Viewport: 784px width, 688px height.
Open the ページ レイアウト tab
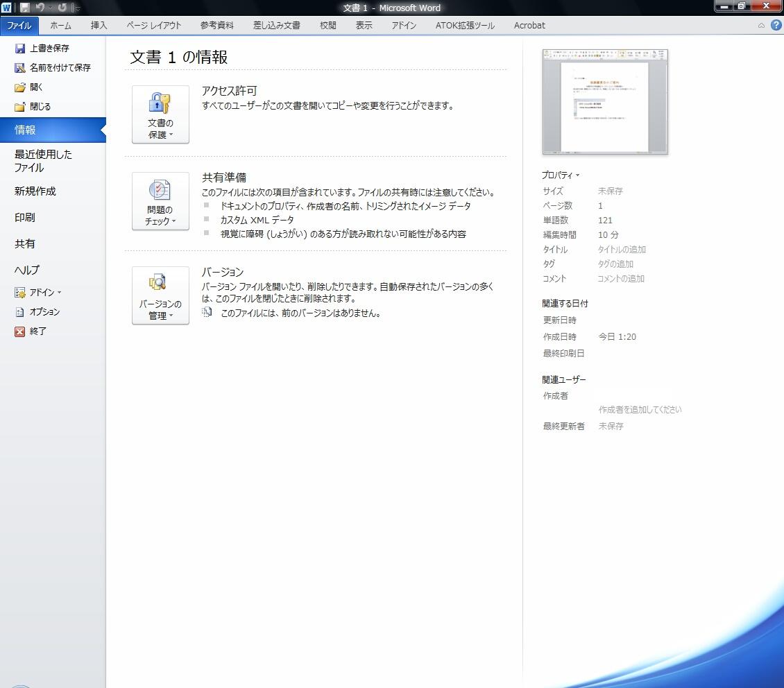pyautogui.click(x=153, y=26)
